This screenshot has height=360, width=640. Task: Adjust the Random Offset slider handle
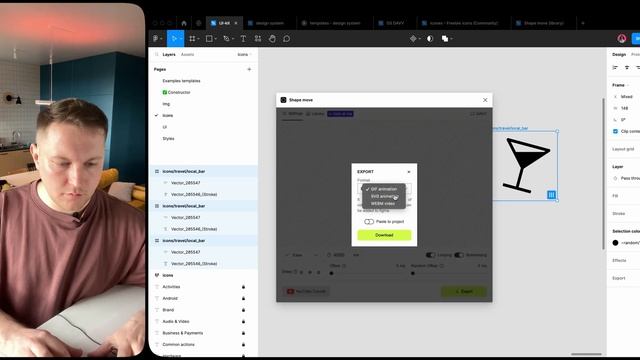pyautogui.click(x=413, y=273)
